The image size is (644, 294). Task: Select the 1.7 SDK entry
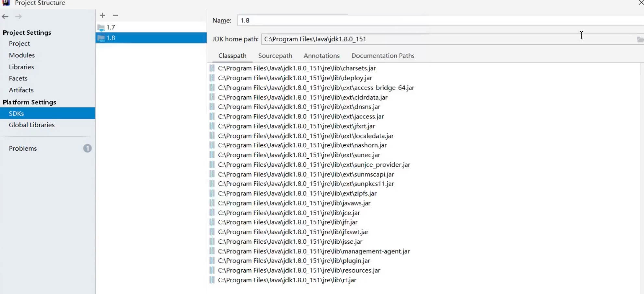tap(151, 27)
